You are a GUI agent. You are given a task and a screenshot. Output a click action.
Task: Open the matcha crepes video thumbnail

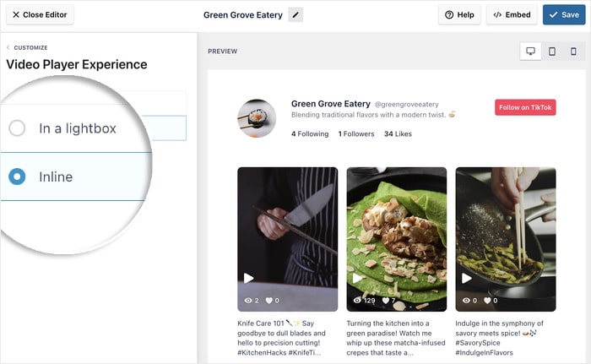click(397, 228)
